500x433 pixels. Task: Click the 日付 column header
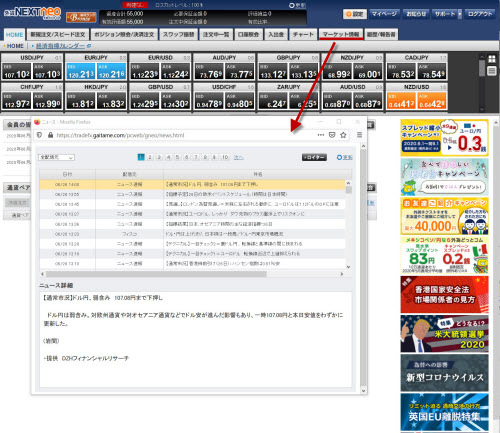67,174
